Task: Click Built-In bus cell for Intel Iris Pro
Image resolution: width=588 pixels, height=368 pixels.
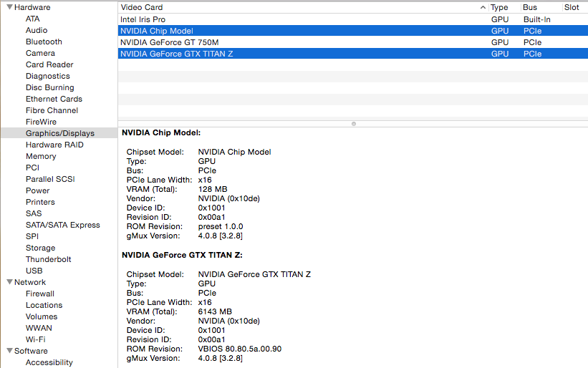Action: point(537,19)
